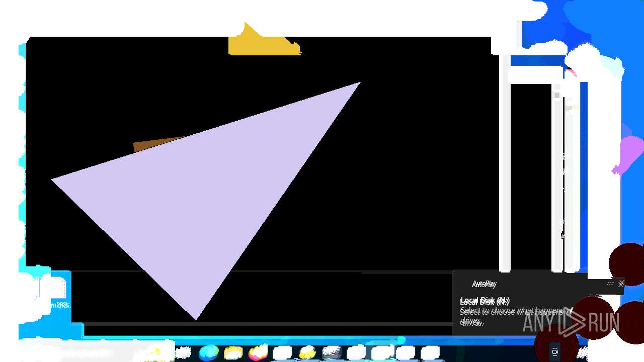Open the orange Firefox taskbar icon
The height and width of the screenshot is (362, 644).
point(258,353)
